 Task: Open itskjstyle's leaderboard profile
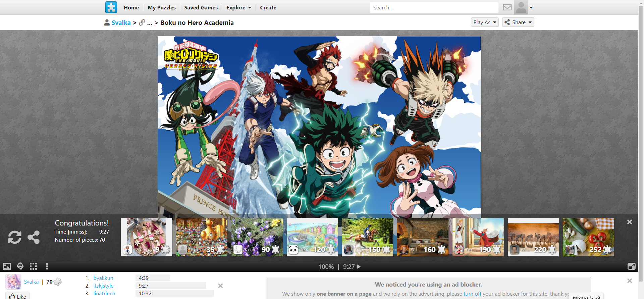(x=103, y=286)
